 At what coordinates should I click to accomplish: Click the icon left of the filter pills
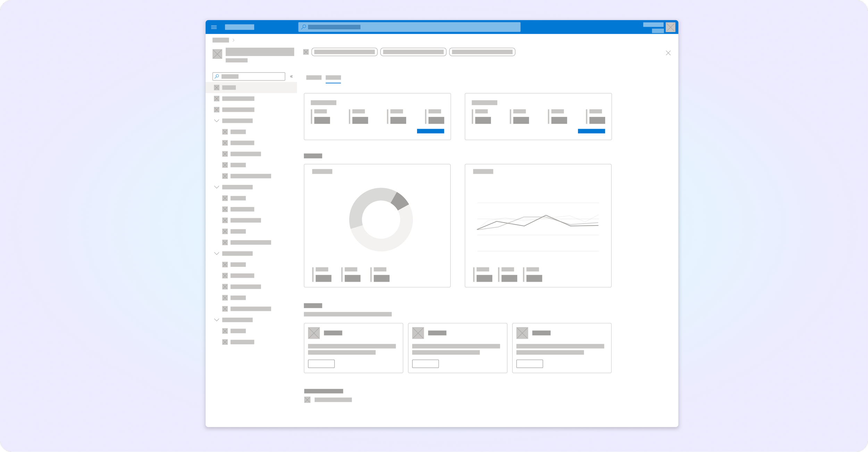[306, 52]
